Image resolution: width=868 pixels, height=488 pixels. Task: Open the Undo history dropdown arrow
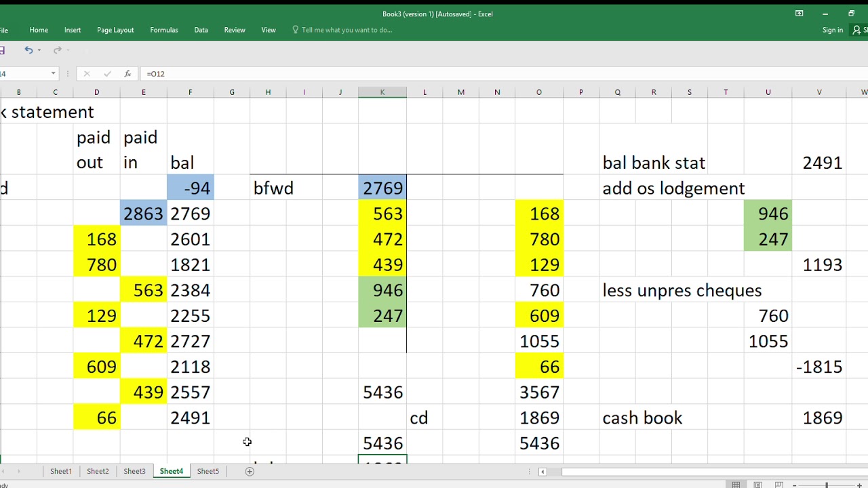pyautogui.click(x=39, y=50)
